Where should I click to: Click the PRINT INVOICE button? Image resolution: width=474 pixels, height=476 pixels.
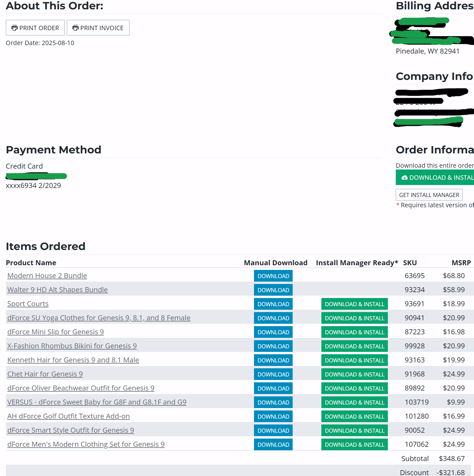pyautogui.click(x=98, y=28)
